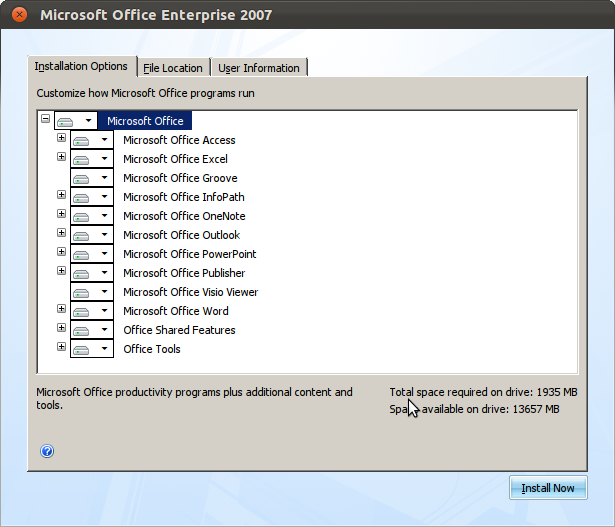Open install-state dropdown arrow for Microsoft Office InfoPath
The image size is (615, 527).
pyautogui.click(x=104, y=196)
